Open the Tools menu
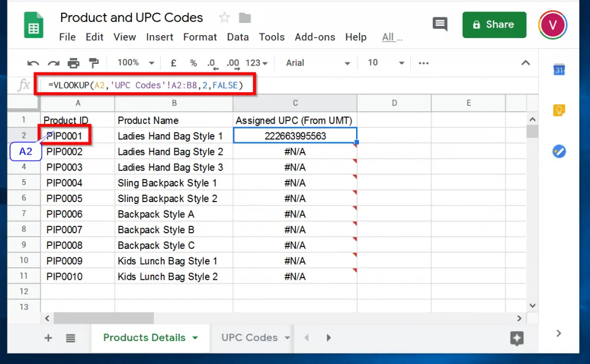590x364 pixels. [x=272, y=37]
